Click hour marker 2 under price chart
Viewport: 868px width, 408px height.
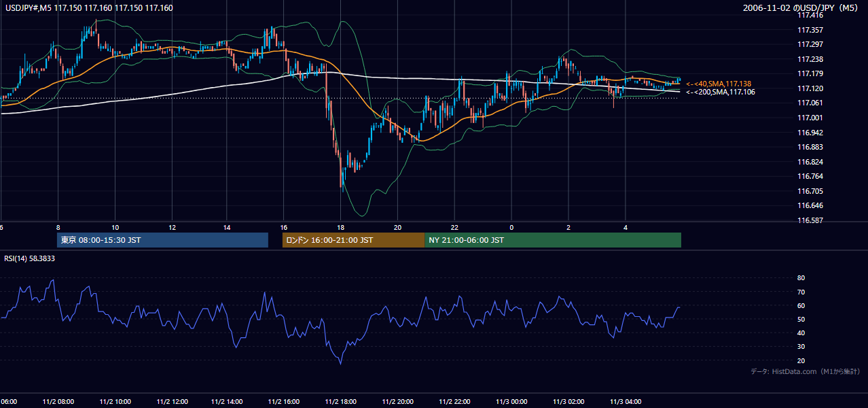click(568, 228)
